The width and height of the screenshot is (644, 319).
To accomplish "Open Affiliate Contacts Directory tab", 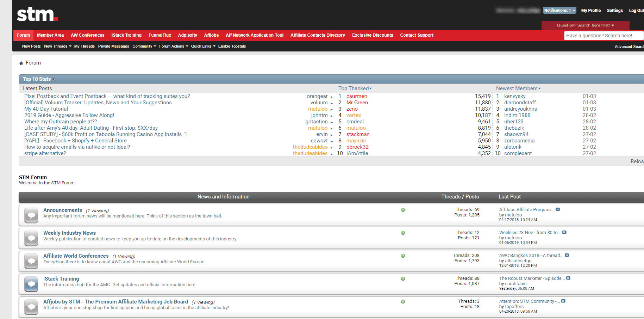I will [318, 35].
